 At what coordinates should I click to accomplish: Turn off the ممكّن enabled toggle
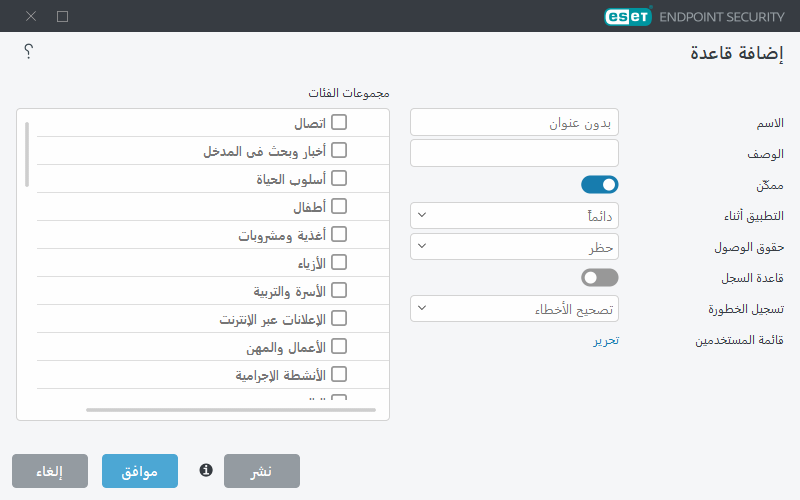(x=599, y=185)
